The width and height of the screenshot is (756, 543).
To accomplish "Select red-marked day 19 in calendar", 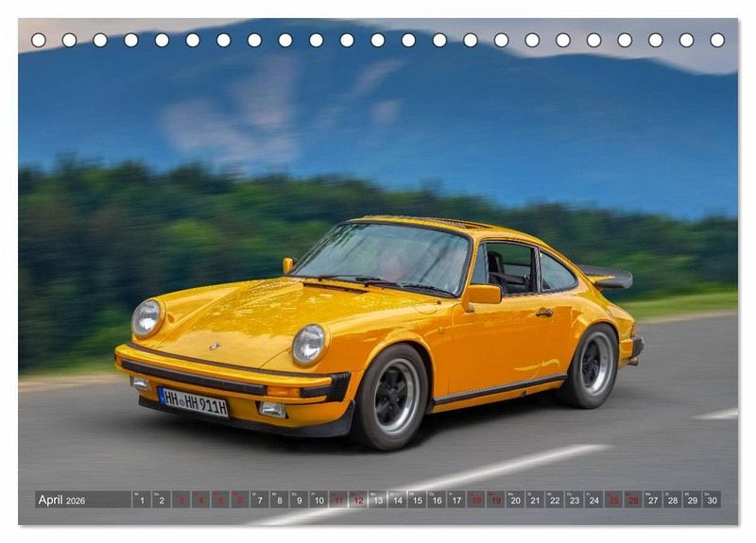I will (x=495, y=500).
